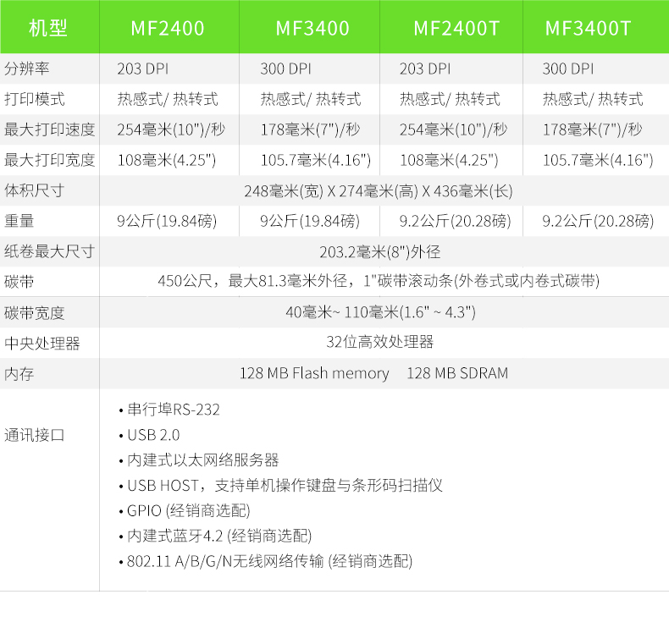The height and width of the screenshot is (644, 669).
Task: Click 254毫米(10")/秒 under MF2400
Action: coord(171,129)
